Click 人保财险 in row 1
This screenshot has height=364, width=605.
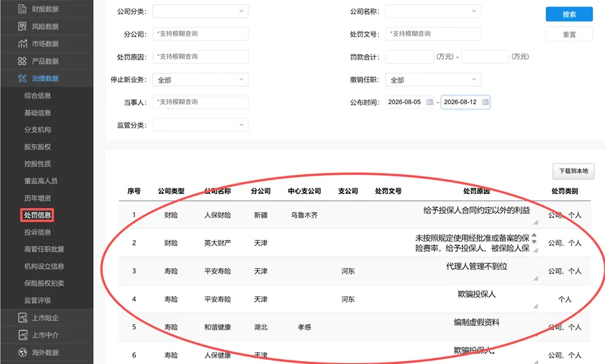click(218, 215)
